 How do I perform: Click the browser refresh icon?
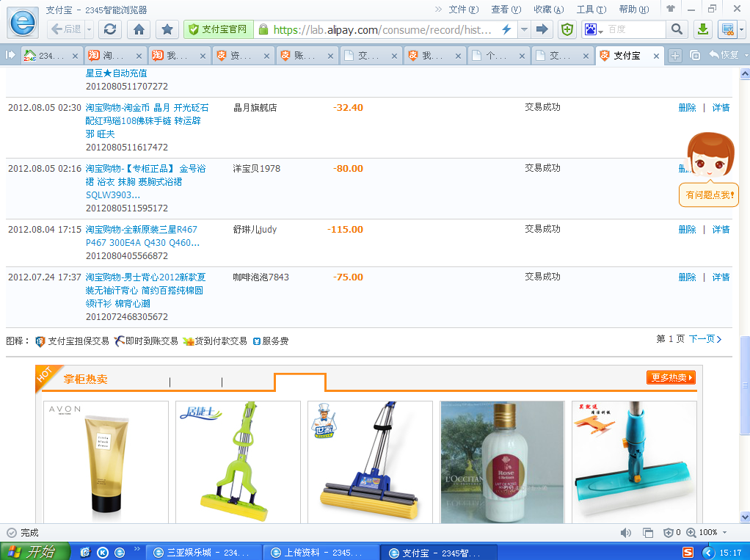(x=110, y=29)
